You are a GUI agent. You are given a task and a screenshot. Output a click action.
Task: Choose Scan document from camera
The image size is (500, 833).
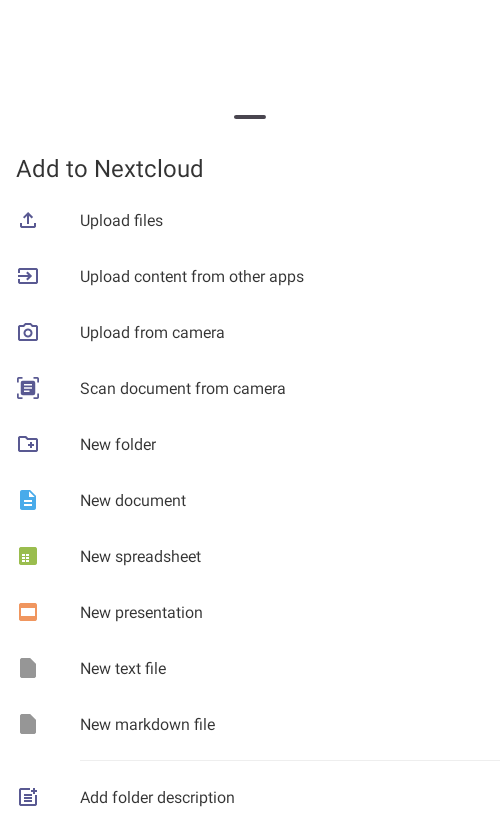(x=250, y=388)
